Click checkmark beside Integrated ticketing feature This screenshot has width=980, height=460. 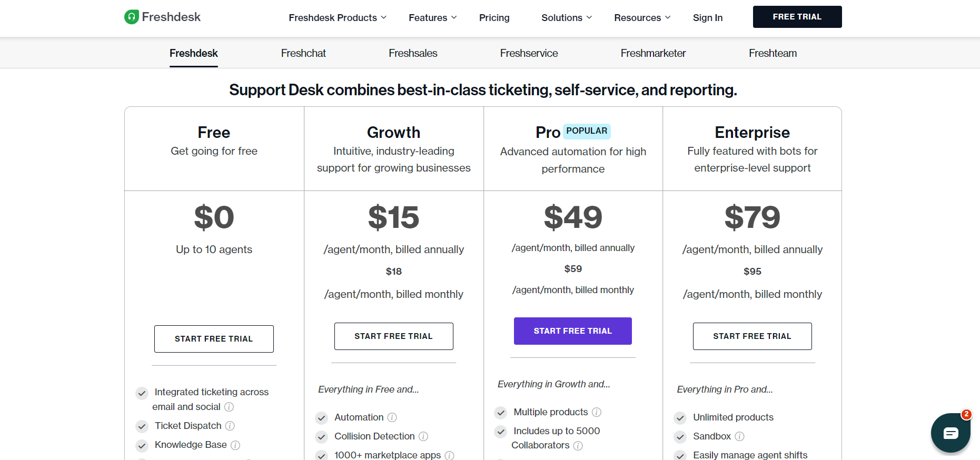click(x=142, y=393)
